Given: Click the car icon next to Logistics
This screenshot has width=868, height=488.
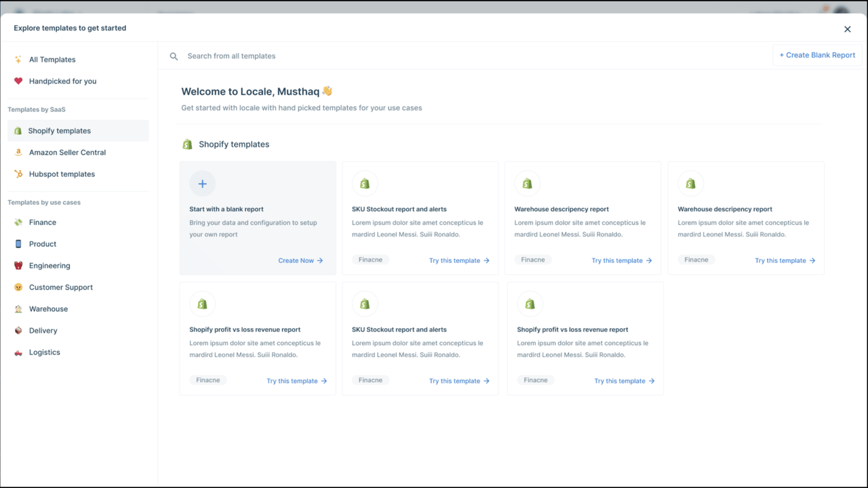Looking at the screenshot, I should tap(18, 352).
